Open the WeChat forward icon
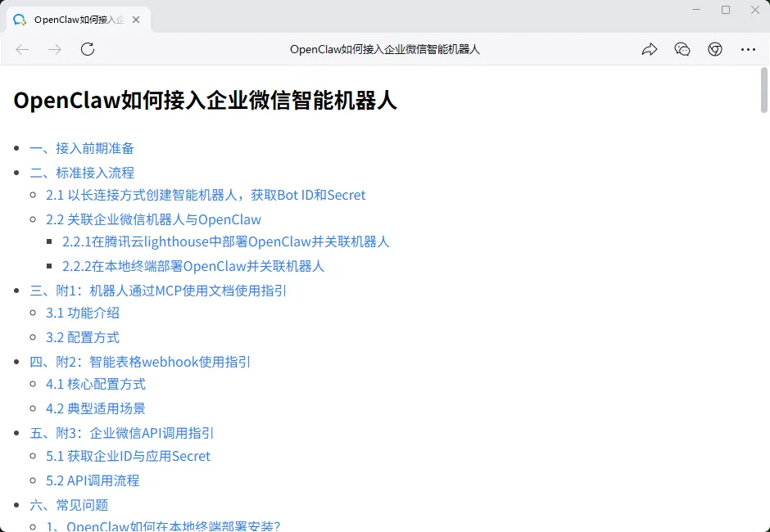Image resolution: width=770 pixels, height=532 pixels. (682, 49)
